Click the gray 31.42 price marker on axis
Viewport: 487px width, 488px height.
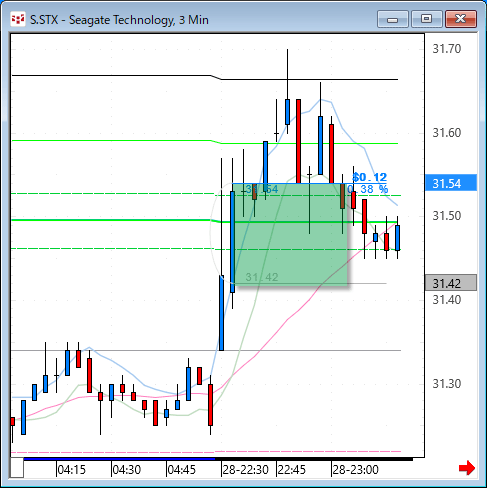click(451, 283)
